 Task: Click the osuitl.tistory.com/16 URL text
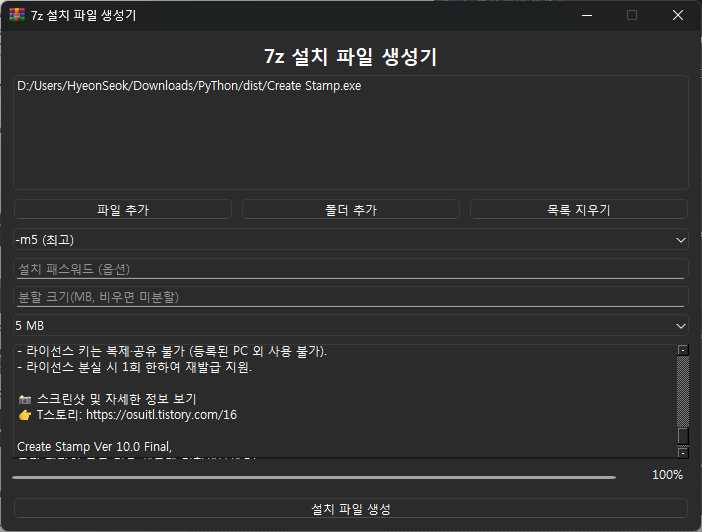[161, 415]
